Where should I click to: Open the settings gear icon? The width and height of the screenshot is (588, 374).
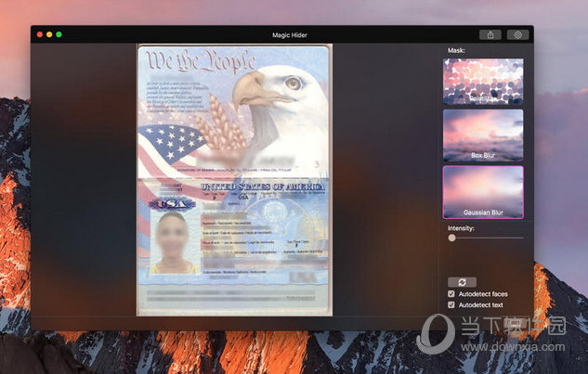(x=517, y=35)
